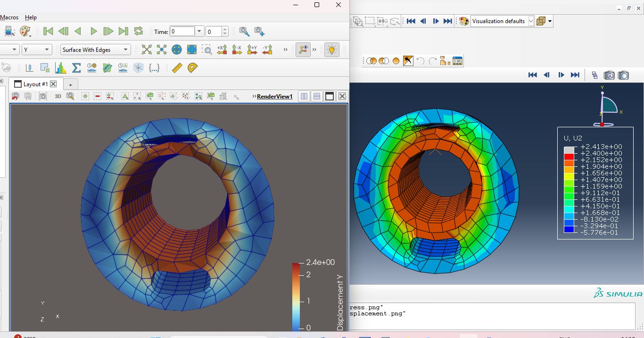Add a new layout tab with plus

click(70, 84)
